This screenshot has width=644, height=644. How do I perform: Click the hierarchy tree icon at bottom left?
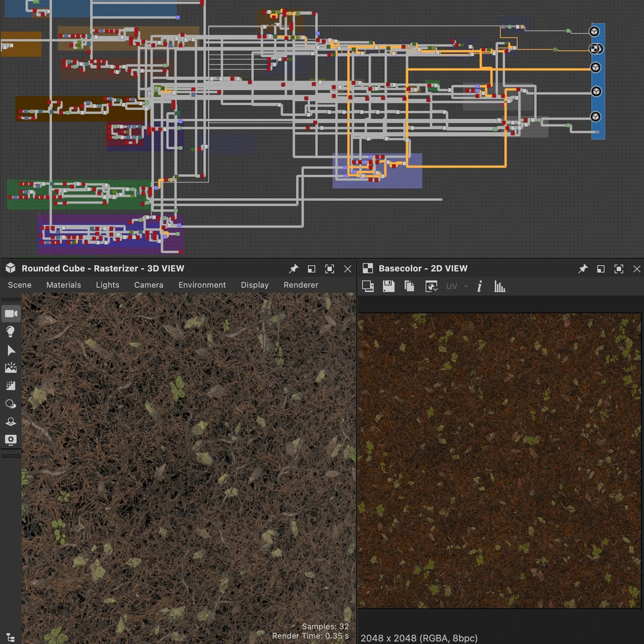pyautogui.click(x=10, y=637)
